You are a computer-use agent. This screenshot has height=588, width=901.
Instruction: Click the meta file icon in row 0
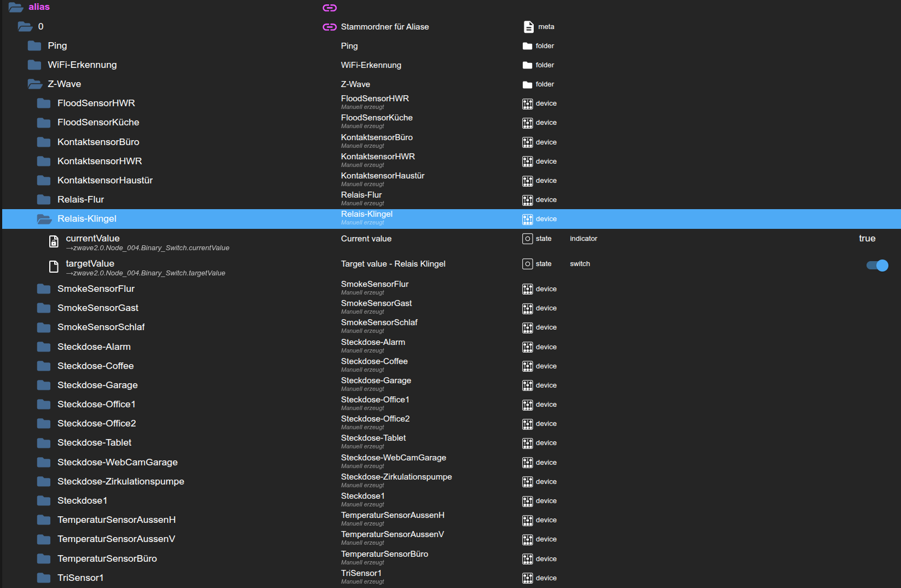coord(528,27)
